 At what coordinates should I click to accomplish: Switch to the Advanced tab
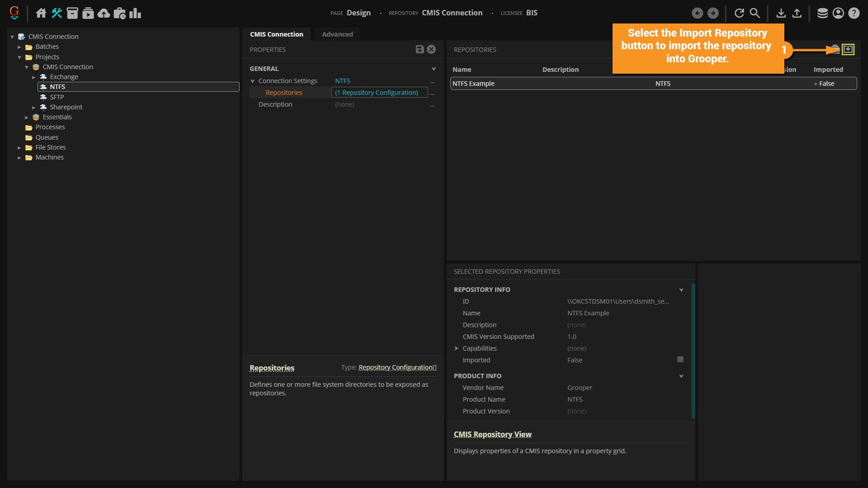coord(337,34)
